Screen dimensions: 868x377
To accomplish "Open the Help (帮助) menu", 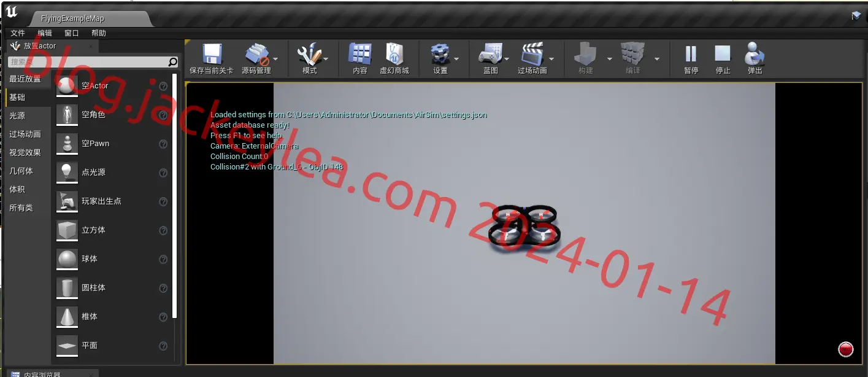I will (x=99, y=33).
